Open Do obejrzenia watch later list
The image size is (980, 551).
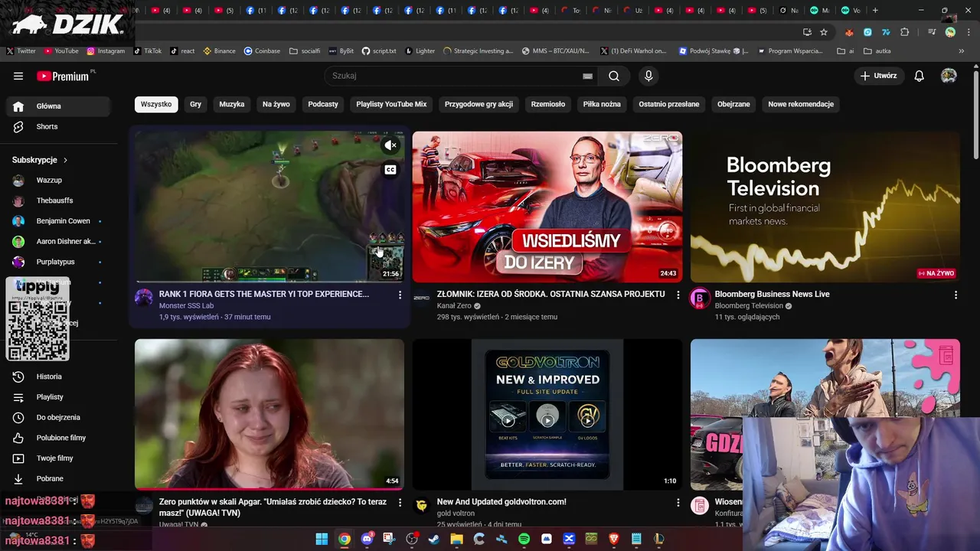(58, 417)
